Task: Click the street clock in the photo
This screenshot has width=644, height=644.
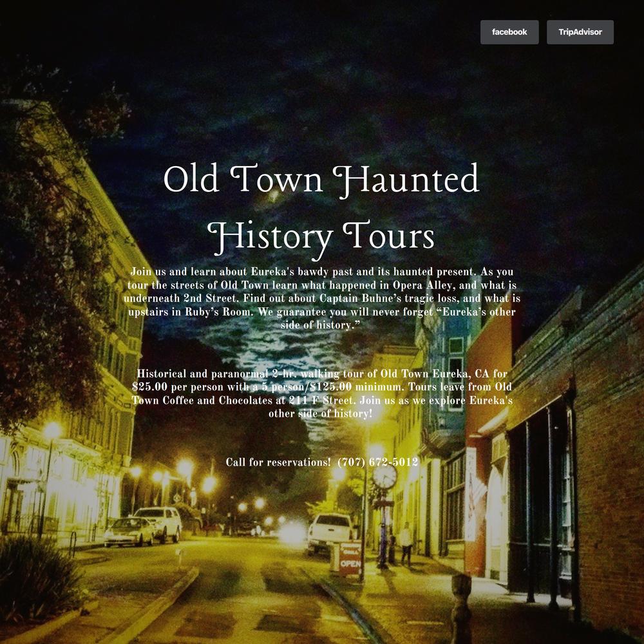Action: click(x=384, y=477)
